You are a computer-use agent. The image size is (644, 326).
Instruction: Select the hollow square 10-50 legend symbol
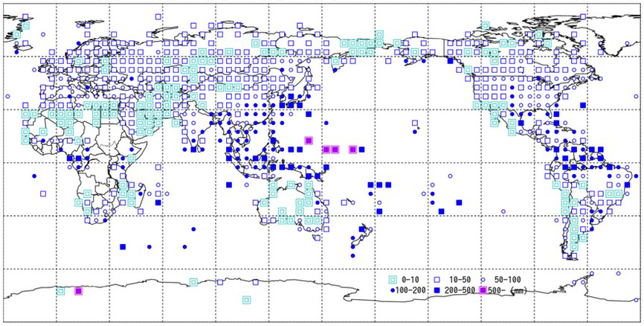pyautogui.click(x=436, y=279)
